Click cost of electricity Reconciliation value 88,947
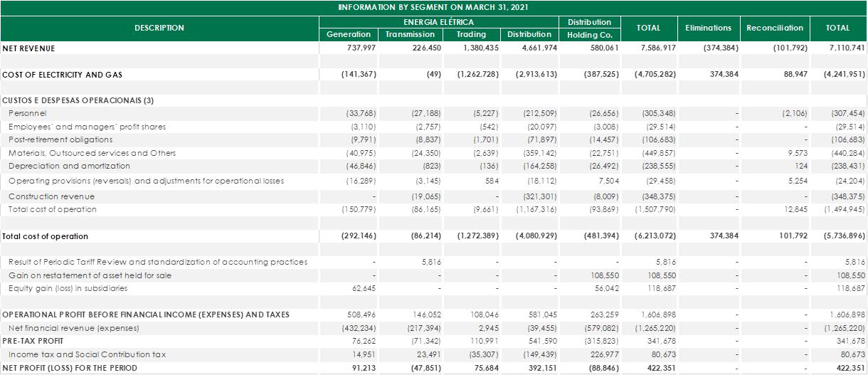This screenshot has width=868, height=375. pyautogui.click(x=794, y=75)
